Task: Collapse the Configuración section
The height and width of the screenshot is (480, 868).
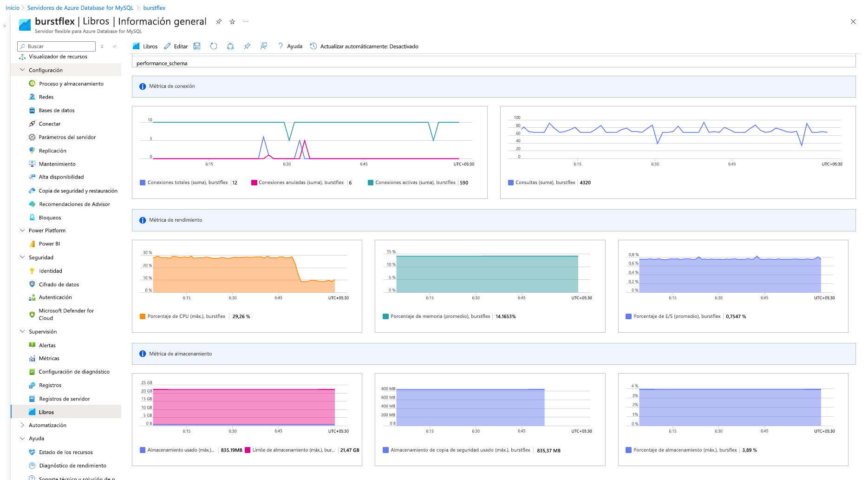Action: tap(22, 70)
